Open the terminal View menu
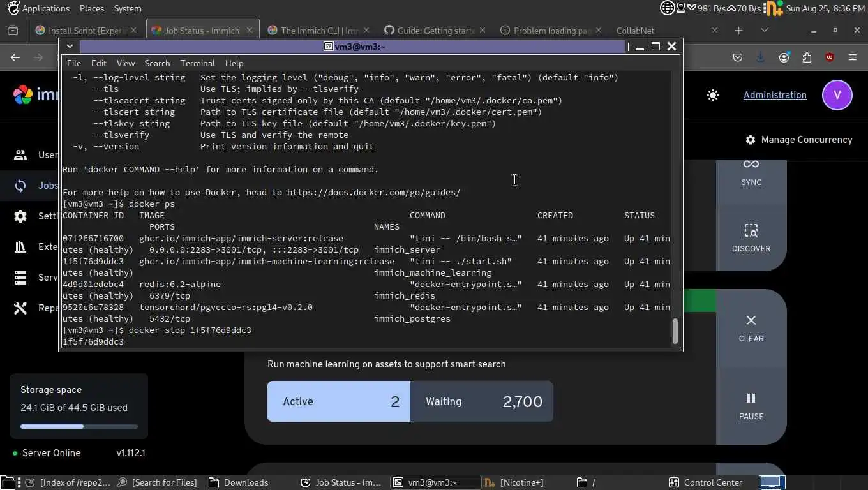Viewport: 868px width, 490px height. [x=126, y=63]
